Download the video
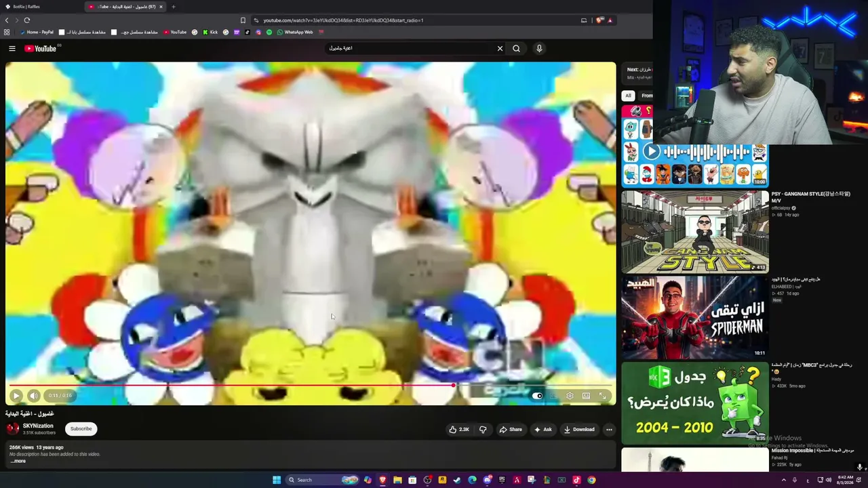This screenshot has height=488, width=868. pyautogui.click(x=579, y=429)
